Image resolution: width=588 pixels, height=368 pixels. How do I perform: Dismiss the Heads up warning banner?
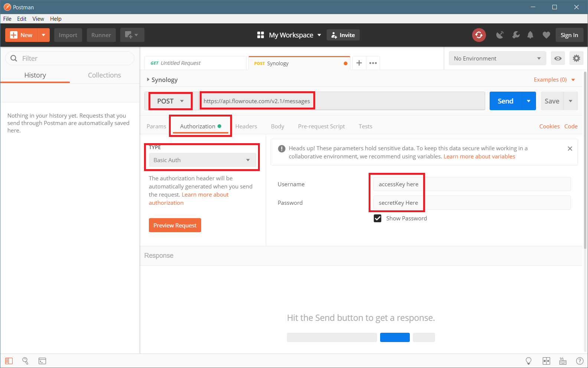[x=570, y=148]
